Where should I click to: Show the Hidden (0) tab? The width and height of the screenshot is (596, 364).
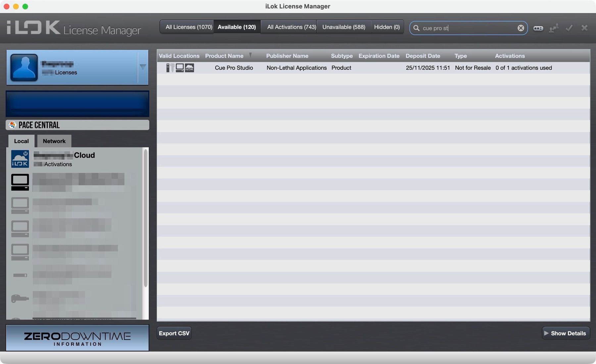tap(387, 27)
